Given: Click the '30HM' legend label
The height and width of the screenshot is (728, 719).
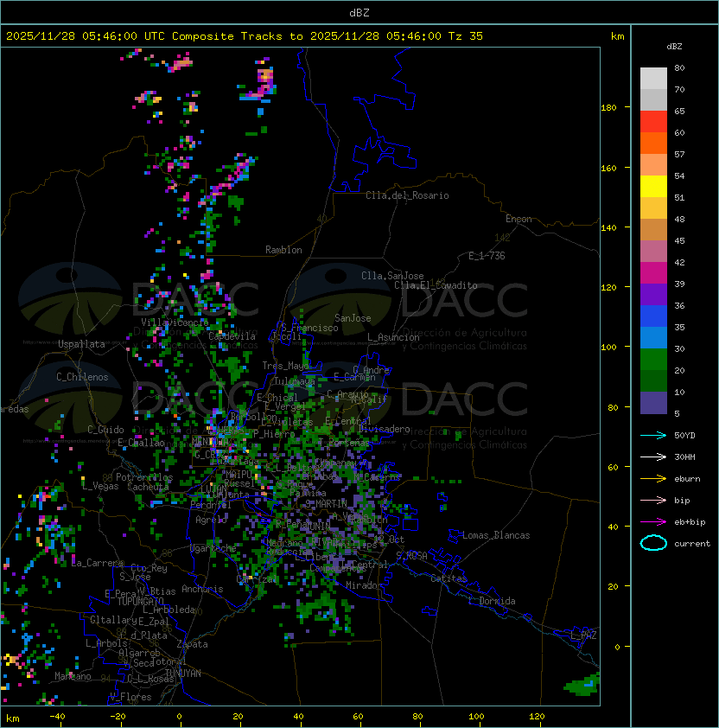Looking at the screenshot, I should click(684, 457).
